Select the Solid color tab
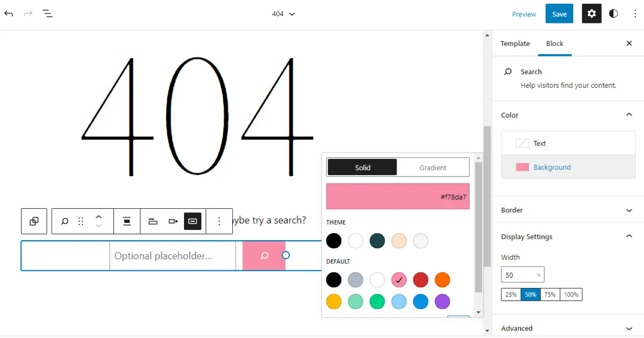This screenshot has width=644, height=338. (362, 167)
